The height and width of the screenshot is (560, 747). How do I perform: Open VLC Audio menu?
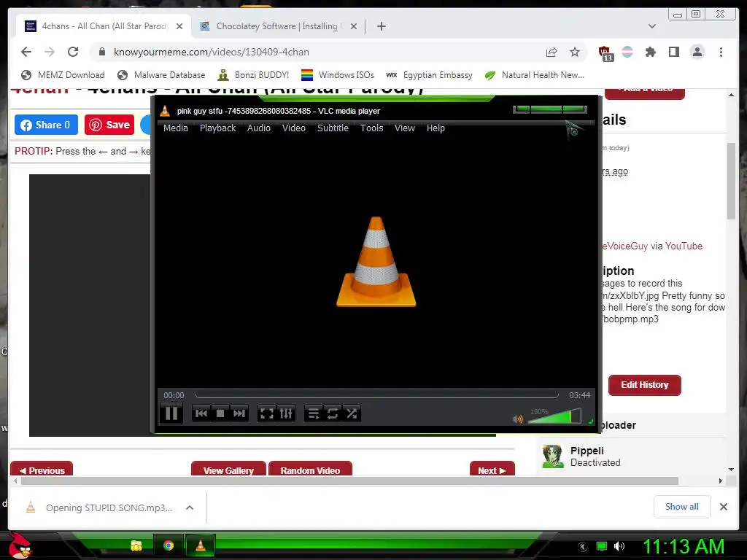pos(259,128)
